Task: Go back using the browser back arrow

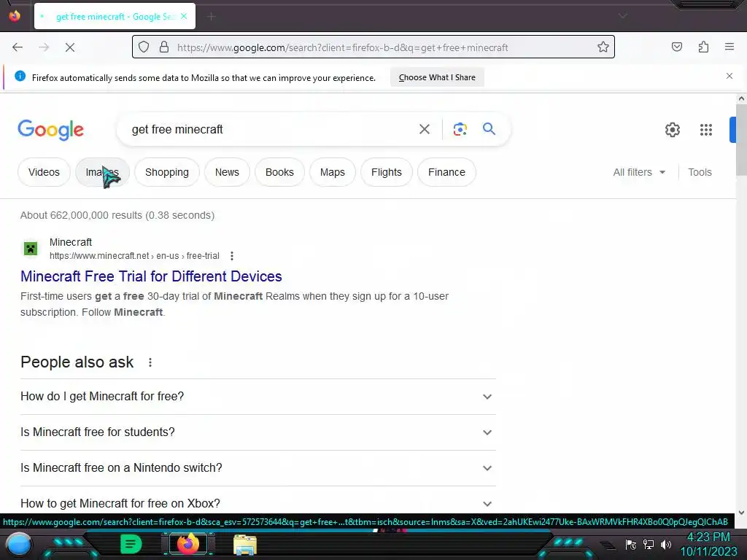Action: tap(18, 47)
